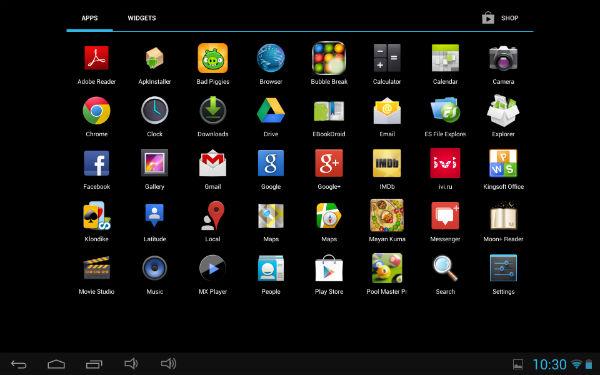Open the Email app
The height and width of the screenshot is (375, 600).
(x=387, y=111)
